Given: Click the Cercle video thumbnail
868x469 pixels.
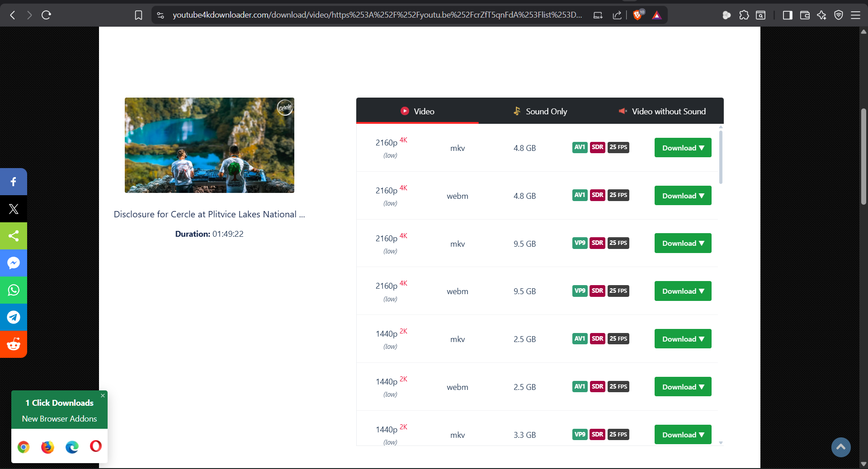Looking at the screenshot, I should [x=209, y=145].
